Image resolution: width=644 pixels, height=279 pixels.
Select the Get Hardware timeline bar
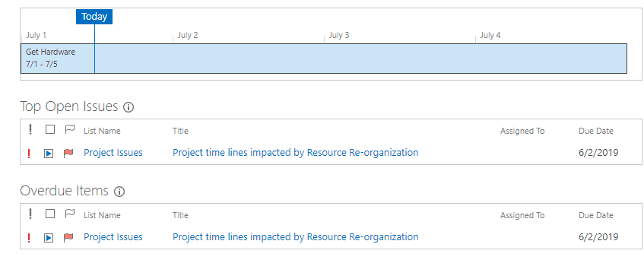tap(324, 59)
